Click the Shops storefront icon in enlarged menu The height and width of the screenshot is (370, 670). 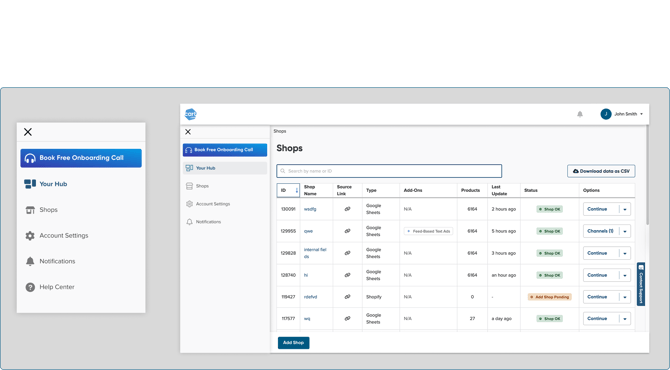pyautogui.click(x=30, y=210)
